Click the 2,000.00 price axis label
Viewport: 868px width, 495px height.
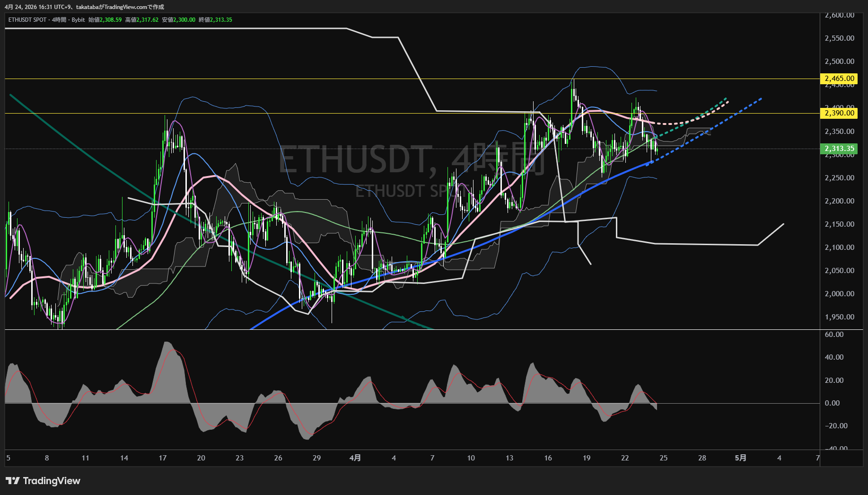(x=840, y=294)
